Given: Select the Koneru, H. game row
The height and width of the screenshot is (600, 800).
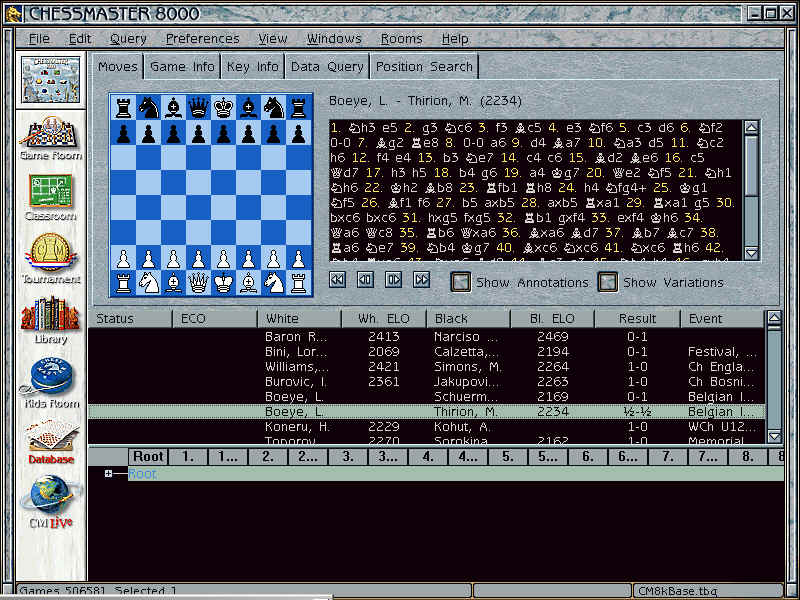Looking at the screenshot, I should click(x=296, y=427).
